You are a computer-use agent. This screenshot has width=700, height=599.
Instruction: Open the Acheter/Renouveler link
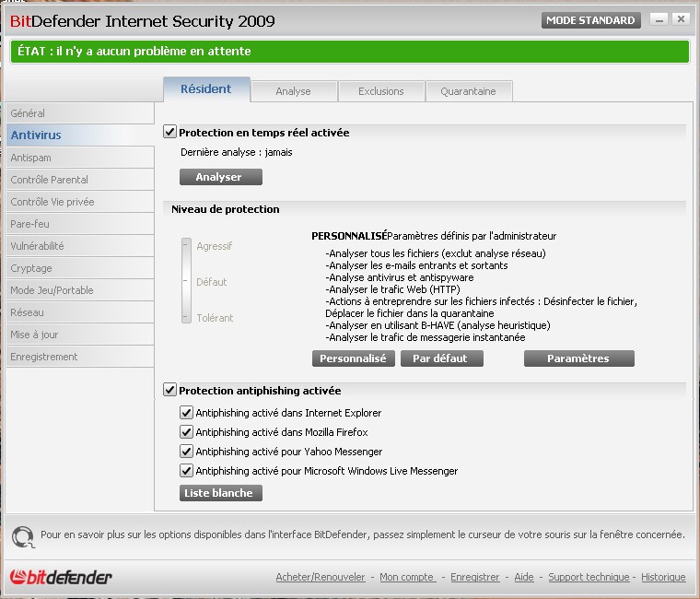[321, 577]
